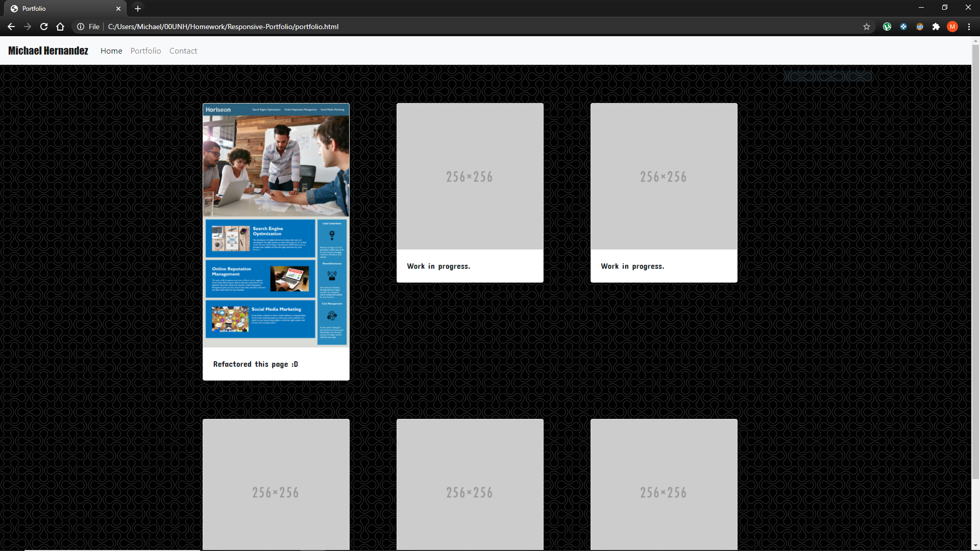Open the Contact nav link
This screenshot has width=980, height=551.
[x=183, y=51]
